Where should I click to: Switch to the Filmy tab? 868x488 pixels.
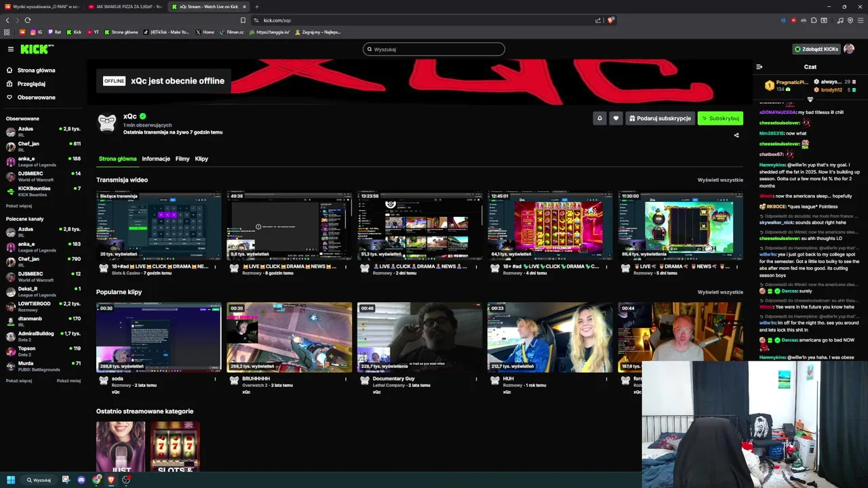coord(182,159)
